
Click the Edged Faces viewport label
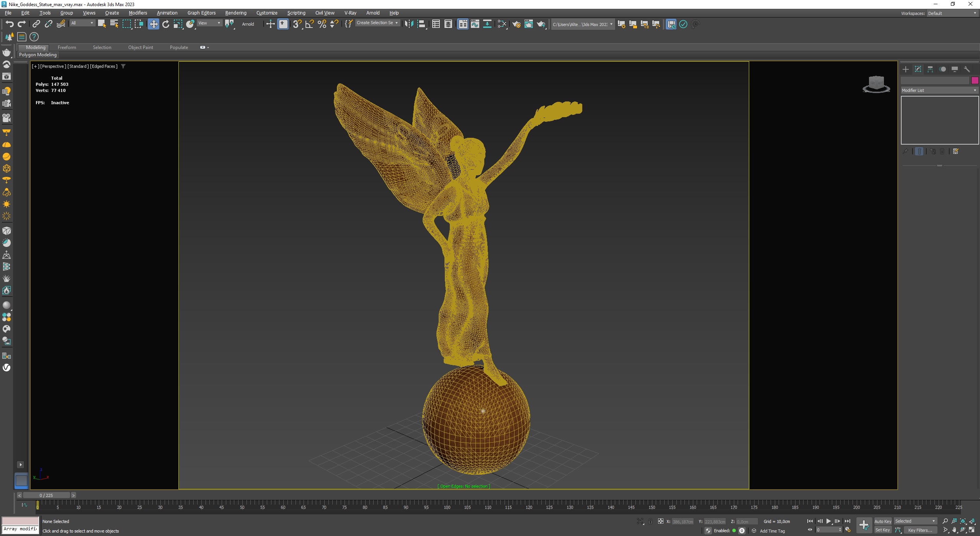point(104,66)
